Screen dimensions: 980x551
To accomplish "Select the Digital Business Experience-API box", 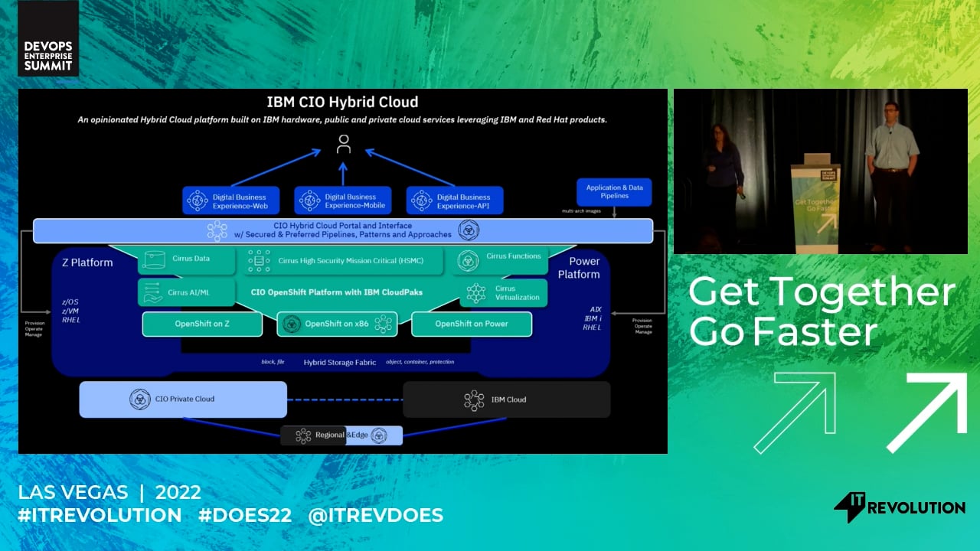I will click(x=455, y=201).
